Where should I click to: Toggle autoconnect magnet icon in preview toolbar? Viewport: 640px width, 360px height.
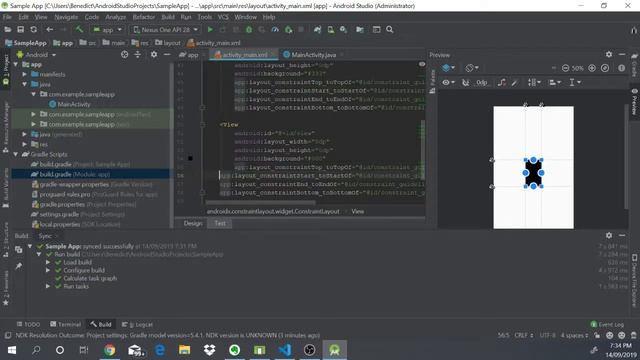click(465, 82)
